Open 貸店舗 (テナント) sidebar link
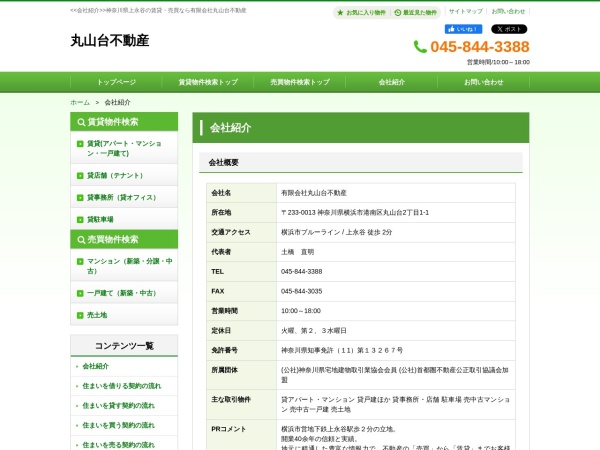 click(x=124, y=175)
